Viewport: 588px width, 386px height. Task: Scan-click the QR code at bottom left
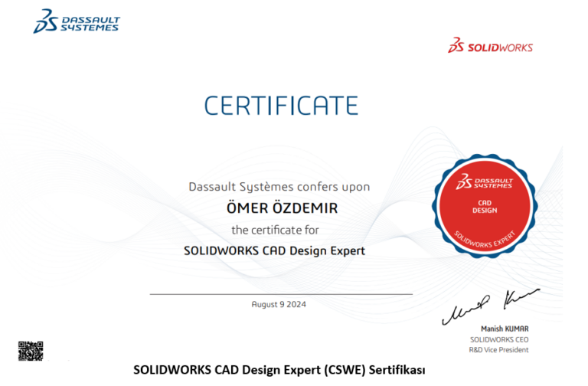pyautogui.click(x=30, y=351)
